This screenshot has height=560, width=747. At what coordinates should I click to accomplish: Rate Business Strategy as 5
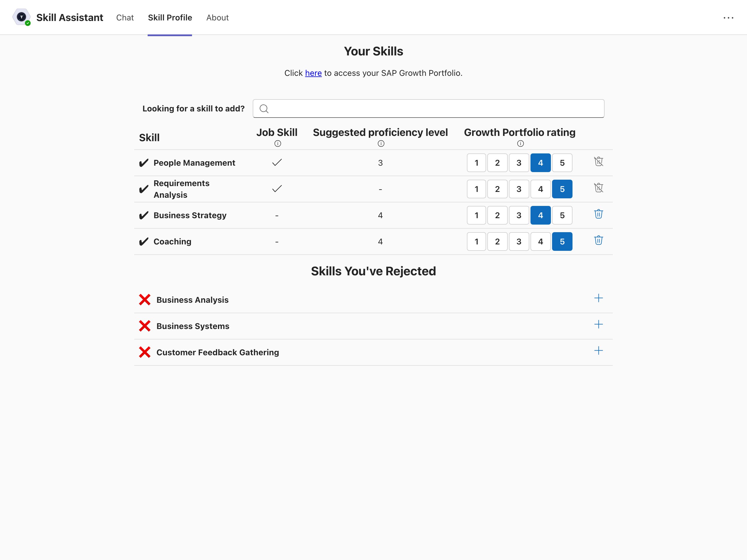[562, 215]
